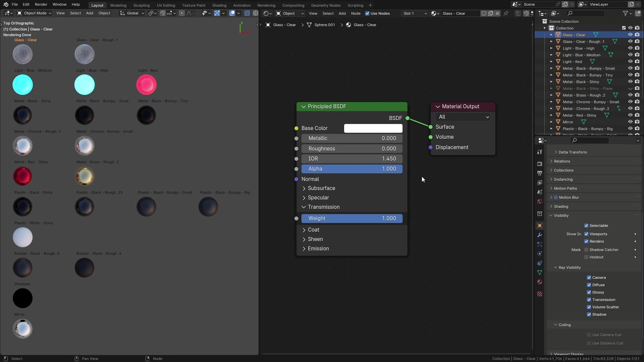Open the Particles properties tab

pos(540,244)
